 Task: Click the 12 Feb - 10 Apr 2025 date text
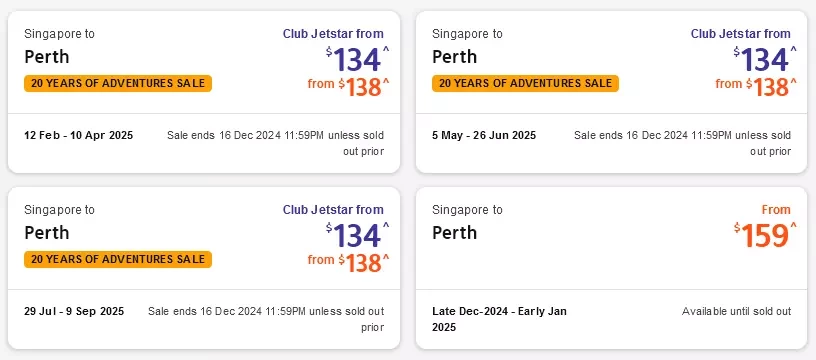tap(79, 135)
